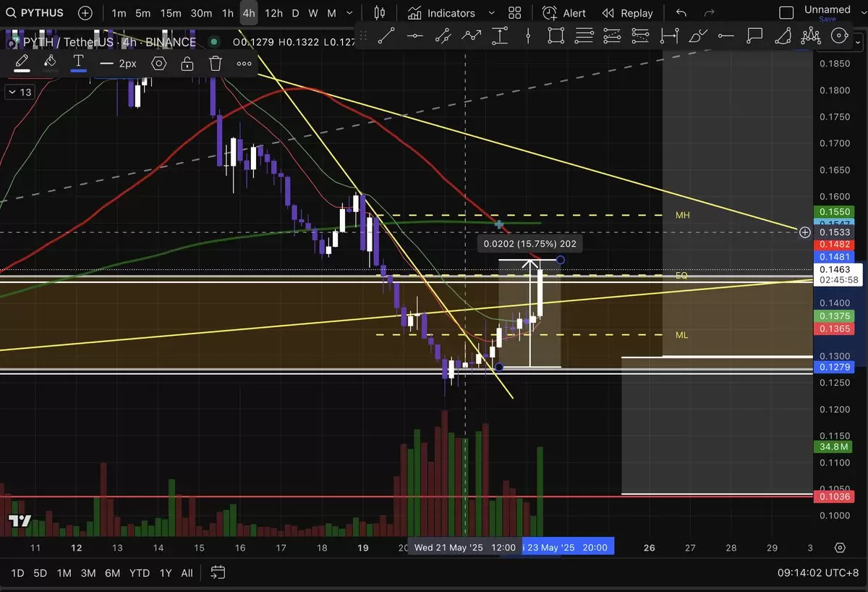Switch to the 15m timeframe

[x=171, y=13]
